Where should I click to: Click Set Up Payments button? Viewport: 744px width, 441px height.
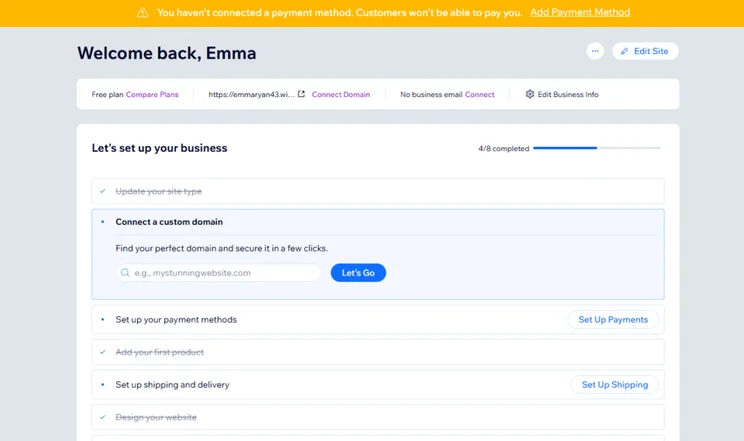pos(613,319)
